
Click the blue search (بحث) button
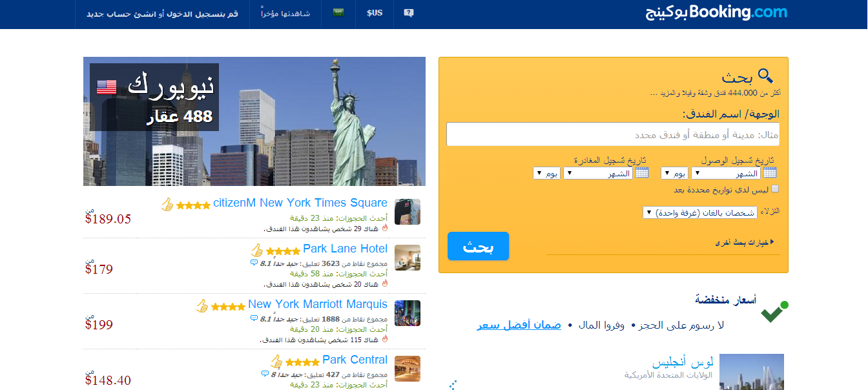[x=478, y=246]
